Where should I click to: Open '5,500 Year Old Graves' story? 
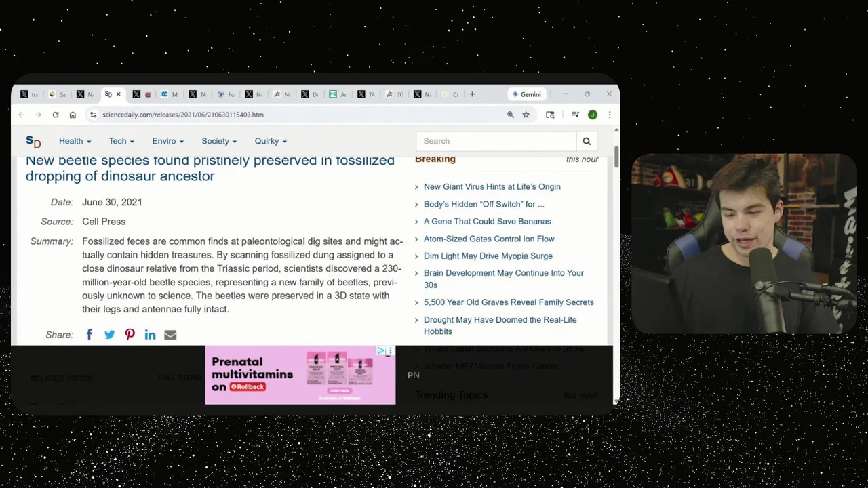509,302
